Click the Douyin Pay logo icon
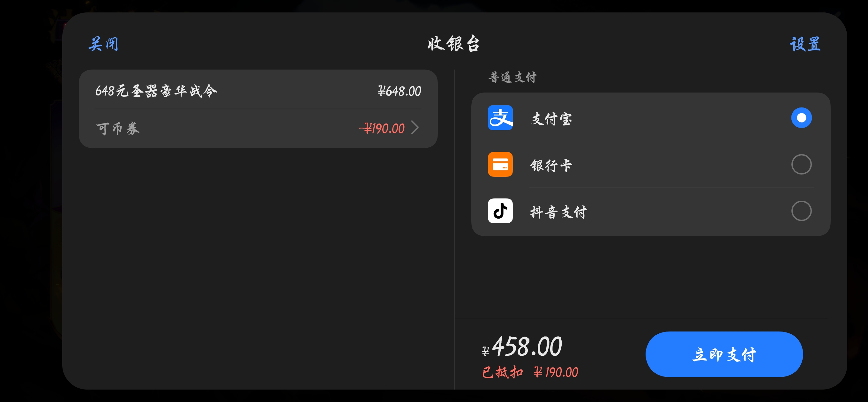Viewport: 868px width, 402px height. (x=500, y=211)
